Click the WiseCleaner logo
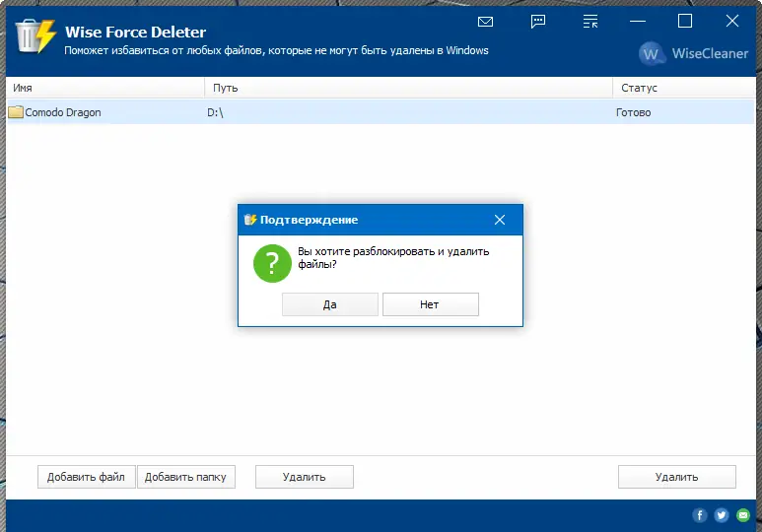 tap(693, 53)
